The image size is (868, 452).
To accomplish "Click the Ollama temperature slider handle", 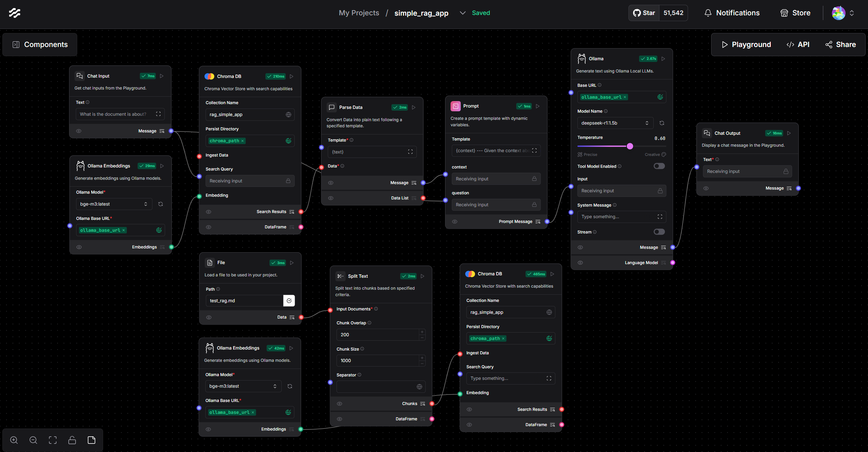I will (x=630, y=146).
